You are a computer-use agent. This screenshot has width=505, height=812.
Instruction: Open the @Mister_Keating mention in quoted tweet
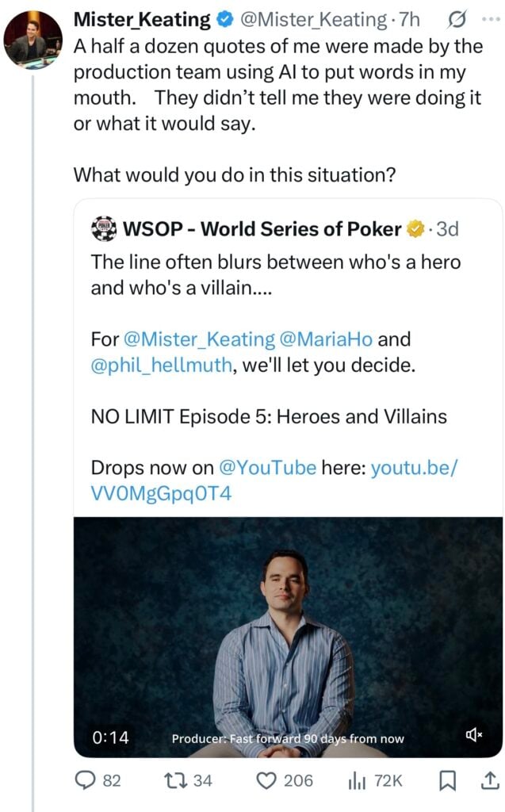tap(199, 340)
